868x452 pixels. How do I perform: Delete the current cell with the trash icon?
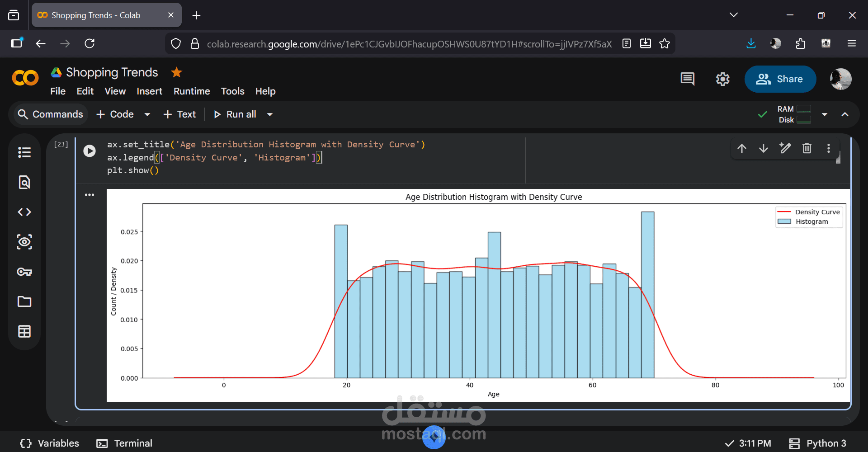pos(807,148)
